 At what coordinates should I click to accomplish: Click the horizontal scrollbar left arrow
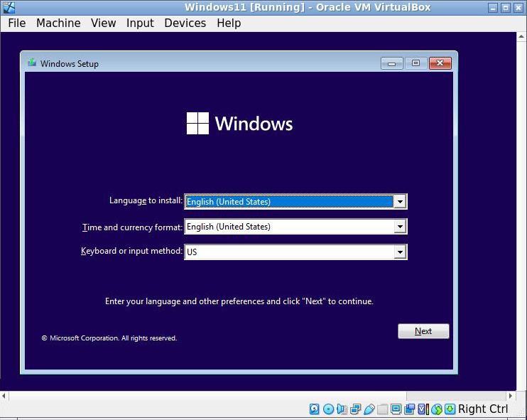[x=4, y=395]
